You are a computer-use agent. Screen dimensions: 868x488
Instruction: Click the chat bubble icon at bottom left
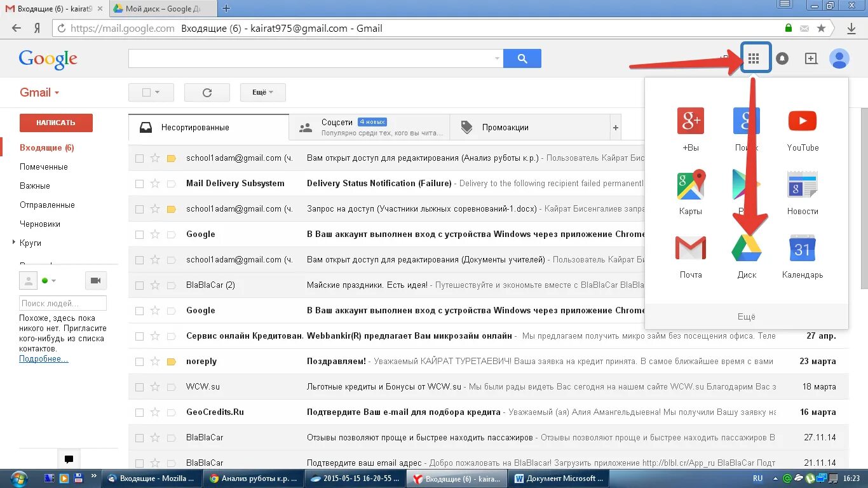tap(69, 459)
